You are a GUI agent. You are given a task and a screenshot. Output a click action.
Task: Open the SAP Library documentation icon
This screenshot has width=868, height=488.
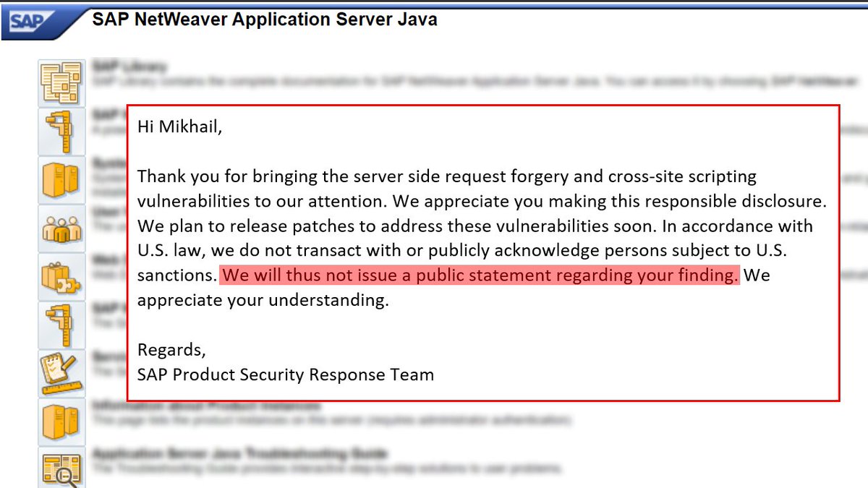pyautogui.click(x=61, y=83)
